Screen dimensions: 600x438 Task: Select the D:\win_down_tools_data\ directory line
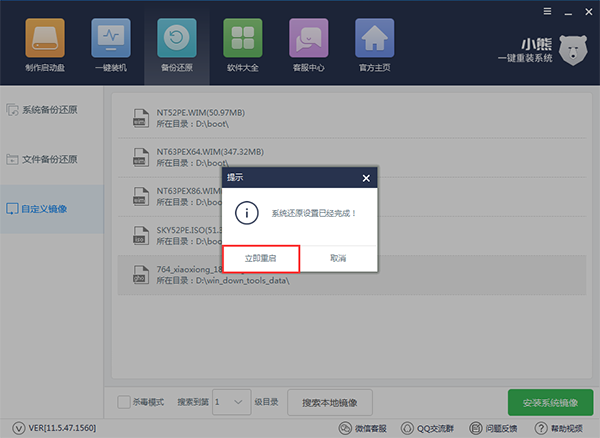pyautogui.click(x=223, y=281)
